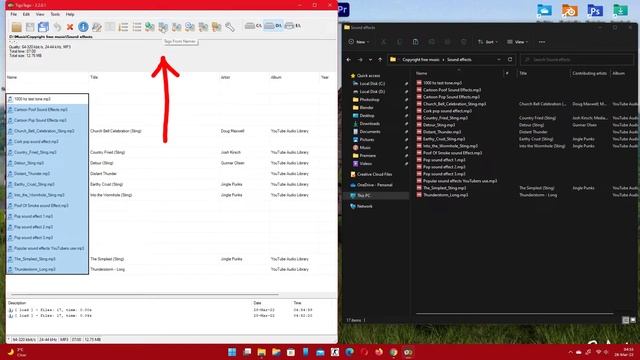Image resolution: width=640 pixels, height=360 pixels.
Task: Click the list view toolbar icon next to numbering
Action: tap(137, 27)
